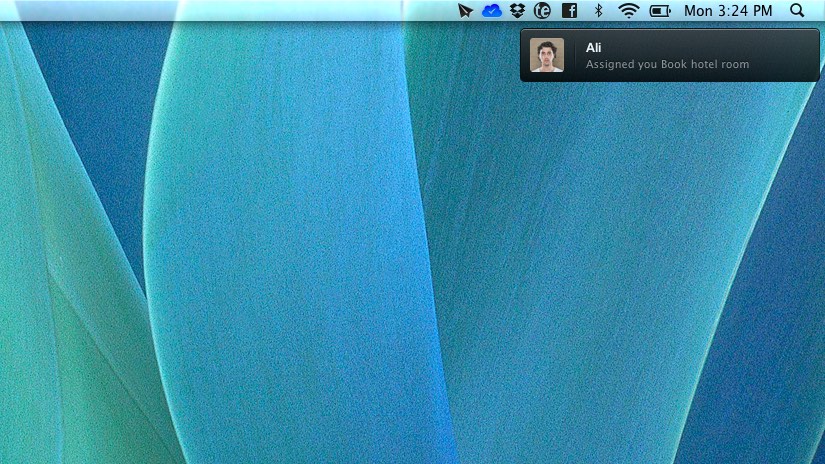Click the 'Ali' notification title
This screenshot has height=464, width=825.
pyautogui.click(x=593, y=48)
